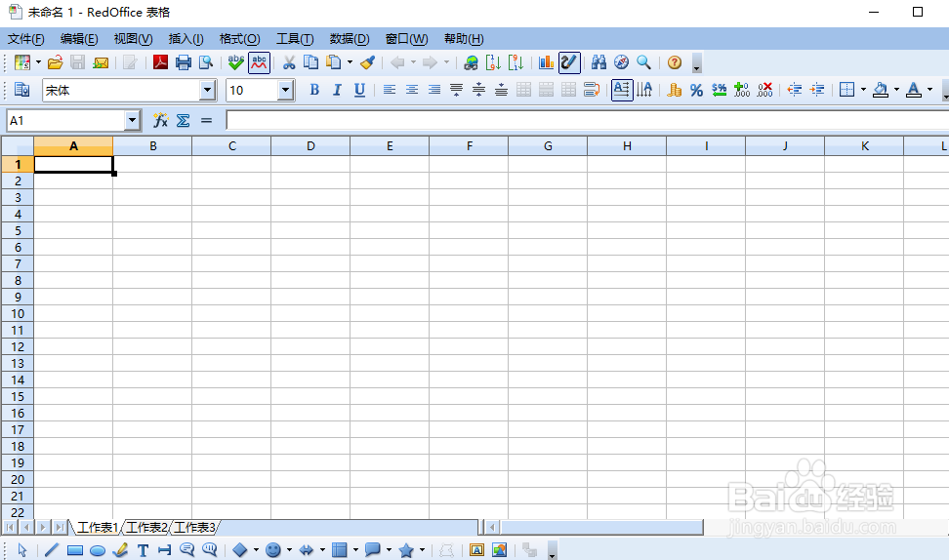Open the 编辑(E) menu
The height and width of the screenshot is (560, 949).
point(79,39)
